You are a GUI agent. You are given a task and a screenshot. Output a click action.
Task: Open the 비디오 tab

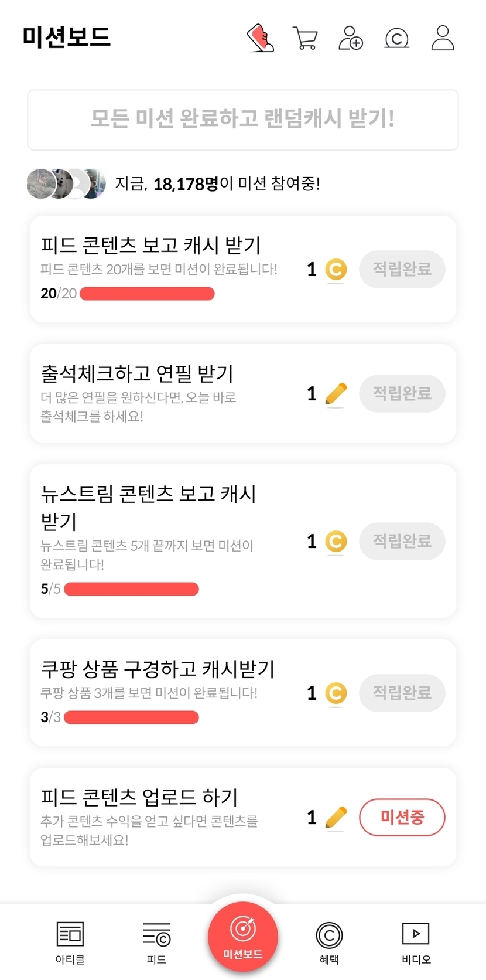coord(416,942)
